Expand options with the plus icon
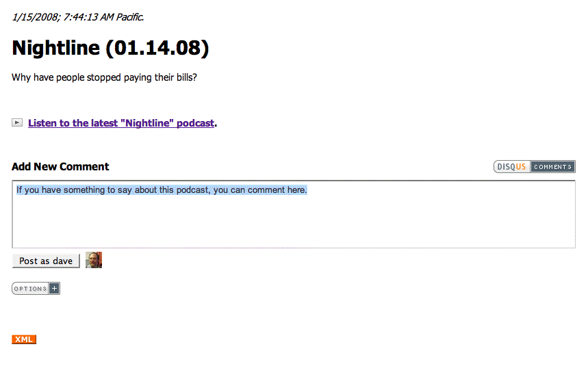This screenshot has width=588, height=366. (x=55, y=289)
